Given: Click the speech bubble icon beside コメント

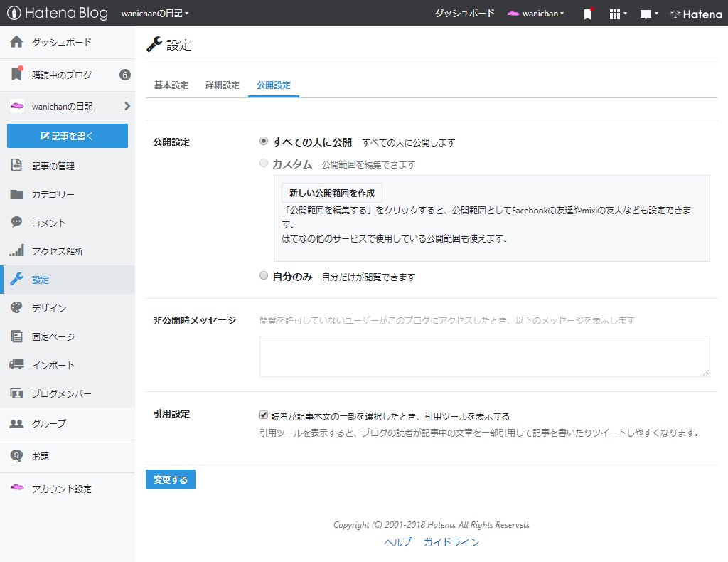Looking at the screenshot, I should 16,222.
